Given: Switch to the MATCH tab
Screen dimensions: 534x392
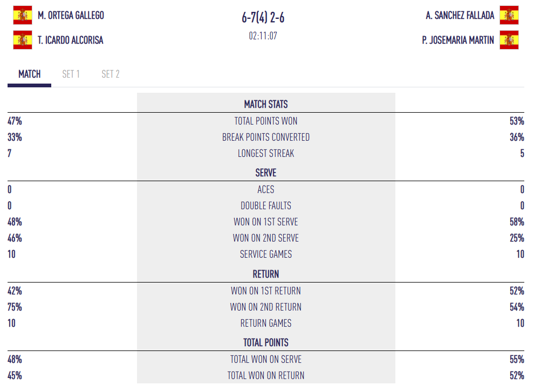Looking at the screenshot, I should coord(29,74).
